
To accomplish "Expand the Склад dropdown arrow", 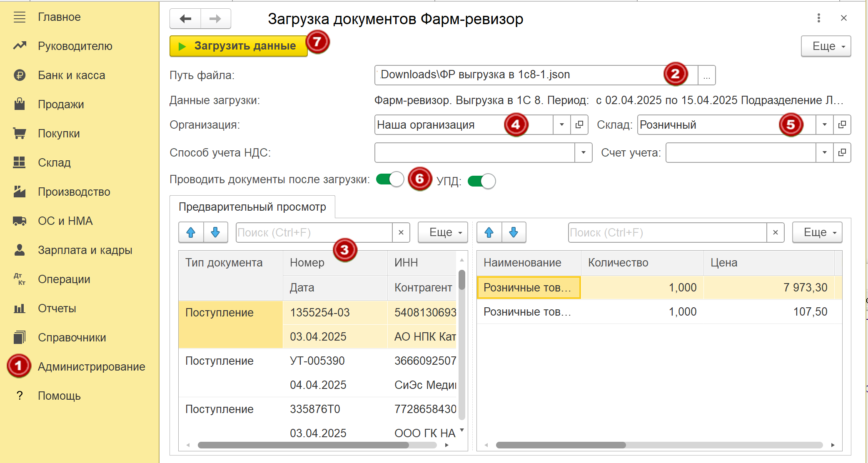I will click(x=824, y=124).
